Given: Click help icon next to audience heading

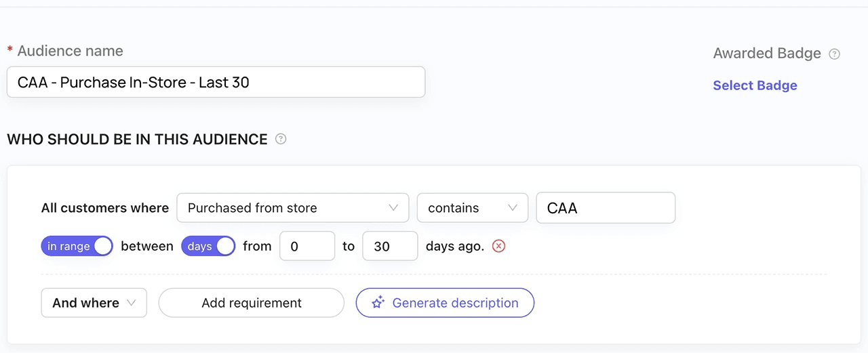Looking at the screenshot, I should (x=281, y=139).
